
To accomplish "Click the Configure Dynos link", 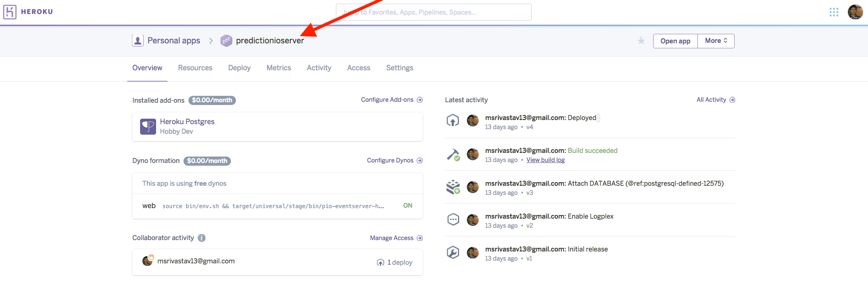I will pyautogui.click(x=390, y=161).
